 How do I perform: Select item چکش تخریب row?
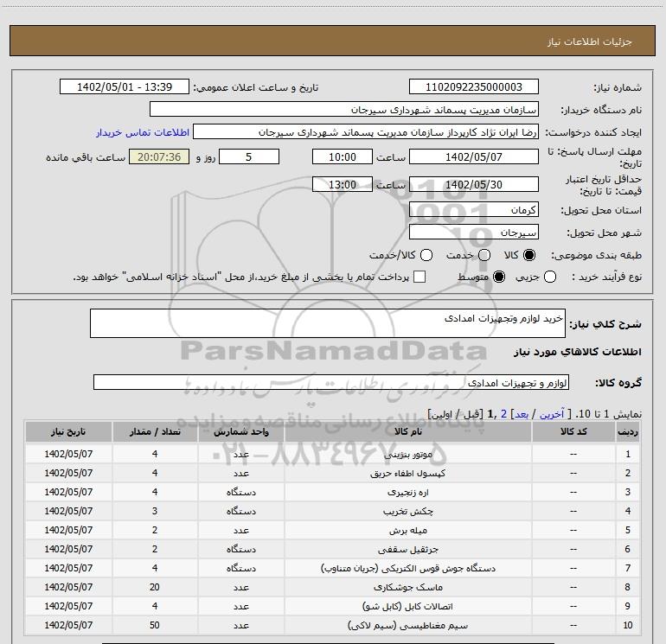333,511
